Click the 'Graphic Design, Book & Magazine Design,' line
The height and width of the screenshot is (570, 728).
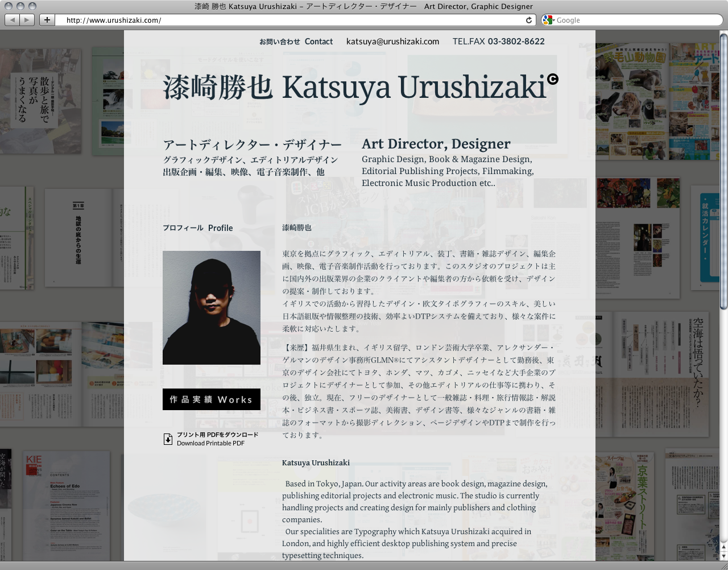coord(447,159)
